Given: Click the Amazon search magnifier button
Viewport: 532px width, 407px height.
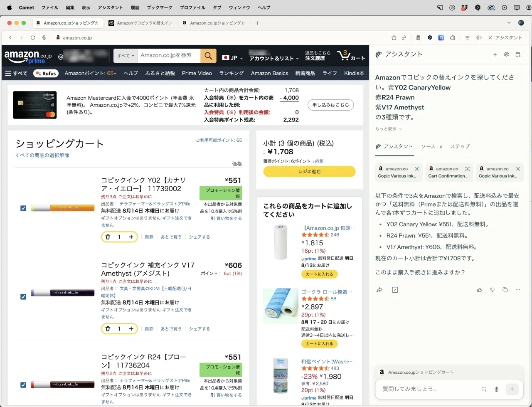Looking at the screenshot, I should coord(209,56).
